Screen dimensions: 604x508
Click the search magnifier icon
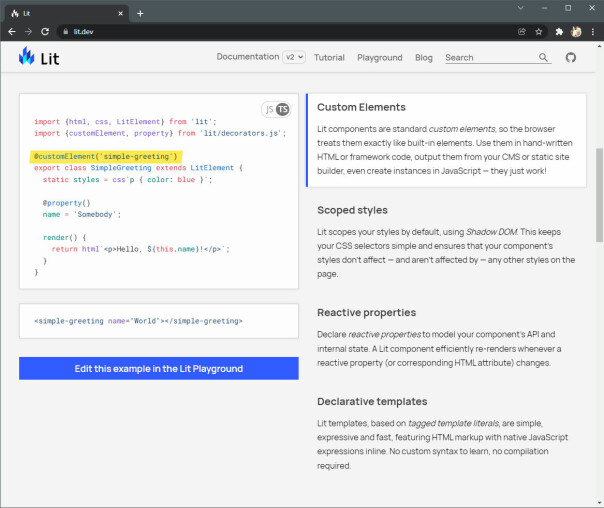pyautogui.click(x=543, y=57)
